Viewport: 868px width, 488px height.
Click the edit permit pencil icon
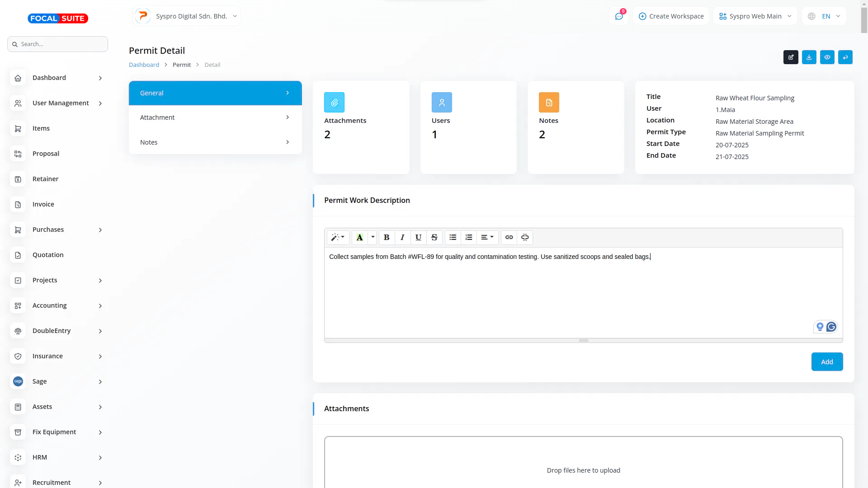(x=791, y=57)
